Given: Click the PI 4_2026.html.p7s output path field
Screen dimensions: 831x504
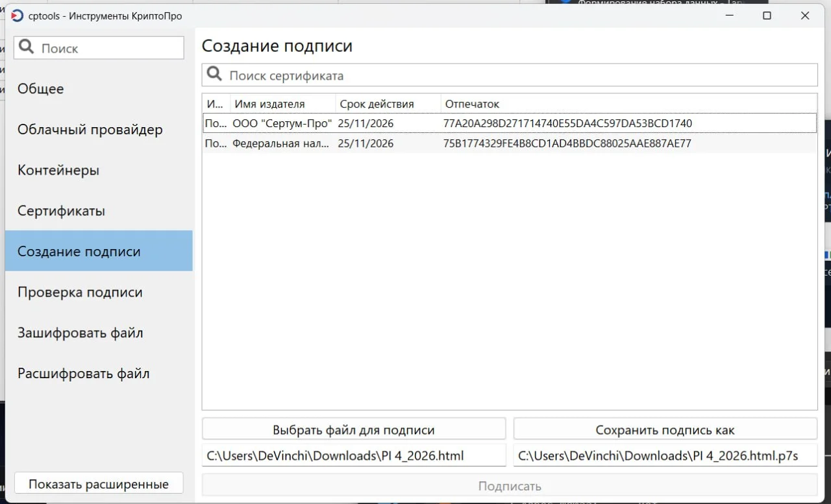Looking at the screenshot, I should (x=665, y=455).
